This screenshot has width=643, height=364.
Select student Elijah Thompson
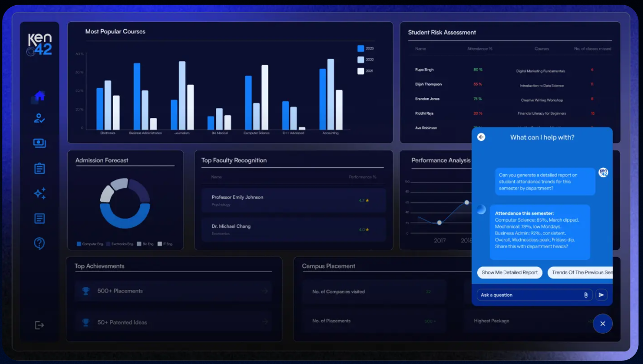[x=428, y=84]
